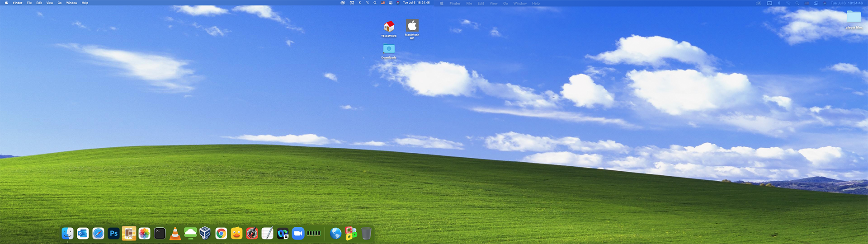Image resolution: width=868 pixels, height=244 pixels.
Task: Click the date and time on primary display
Action: click(416, 3)
